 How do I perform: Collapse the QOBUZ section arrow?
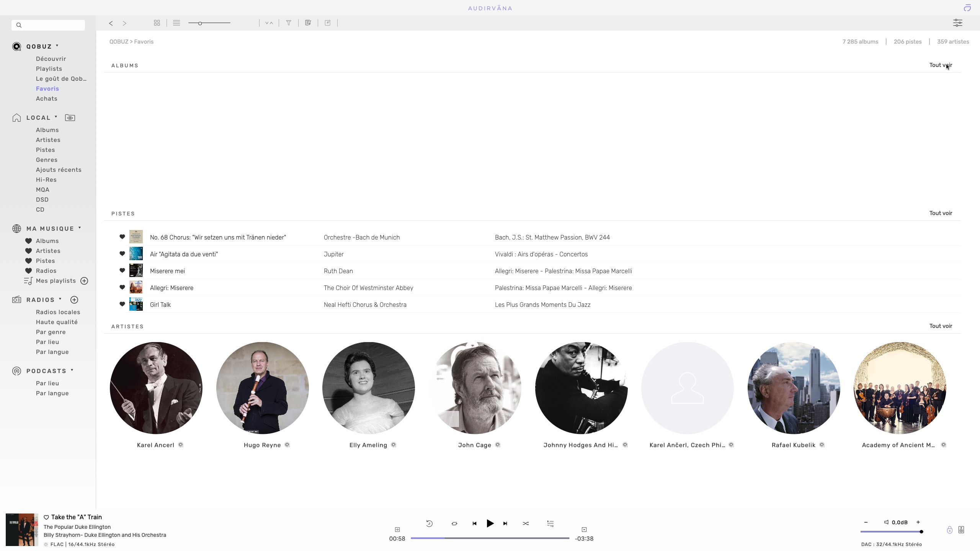coord(57,46)
